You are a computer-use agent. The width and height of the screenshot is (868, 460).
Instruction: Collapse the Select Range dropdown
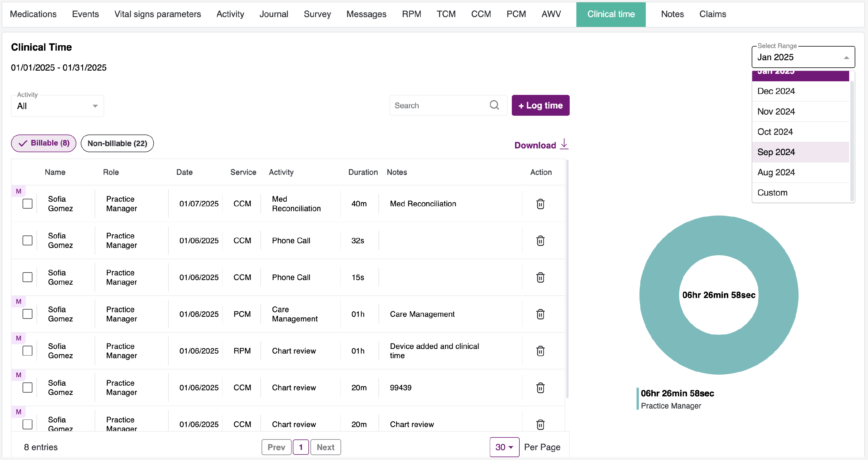click(846, 57)
